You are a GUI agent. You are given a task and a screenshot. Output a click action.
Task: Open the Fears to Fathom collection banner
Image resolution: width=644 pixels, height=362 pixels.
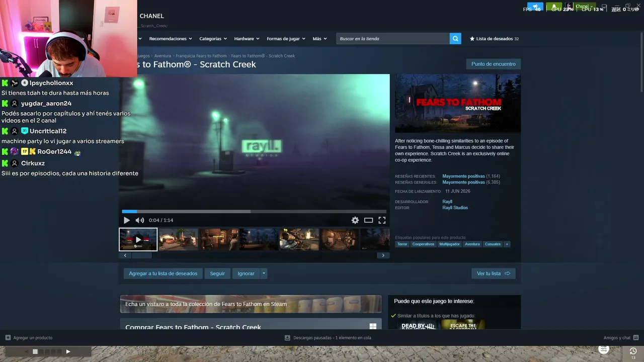pyautogui.click(x=251, y=304)
